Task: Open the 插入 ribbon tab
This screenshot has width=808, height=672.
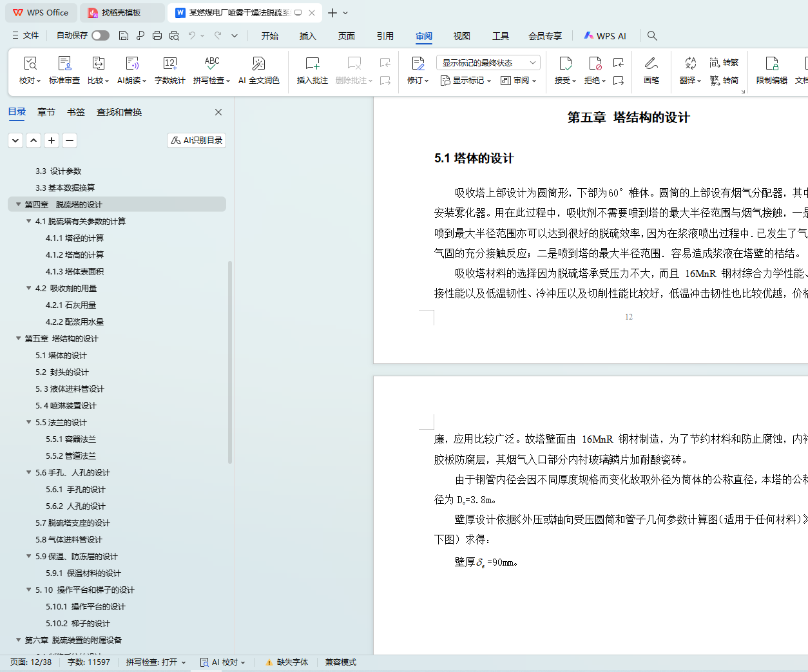Action: click(x=308, y=36)
